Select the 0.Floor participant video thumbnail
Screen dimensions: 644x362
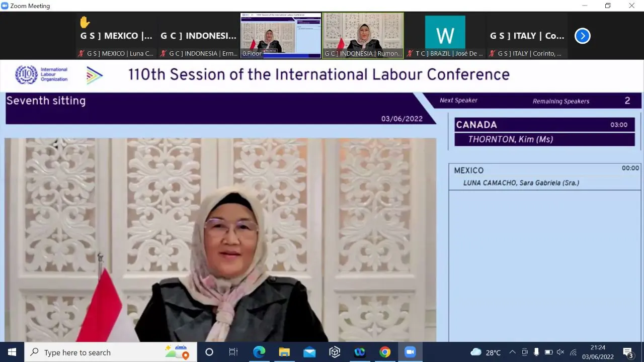coord(281,36)
